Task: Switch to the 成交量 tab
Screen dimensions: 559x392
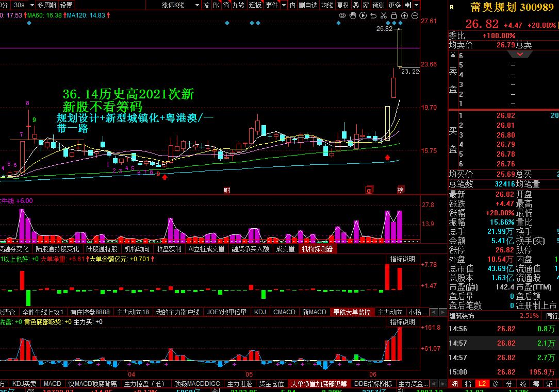Action: pos(285,249)
